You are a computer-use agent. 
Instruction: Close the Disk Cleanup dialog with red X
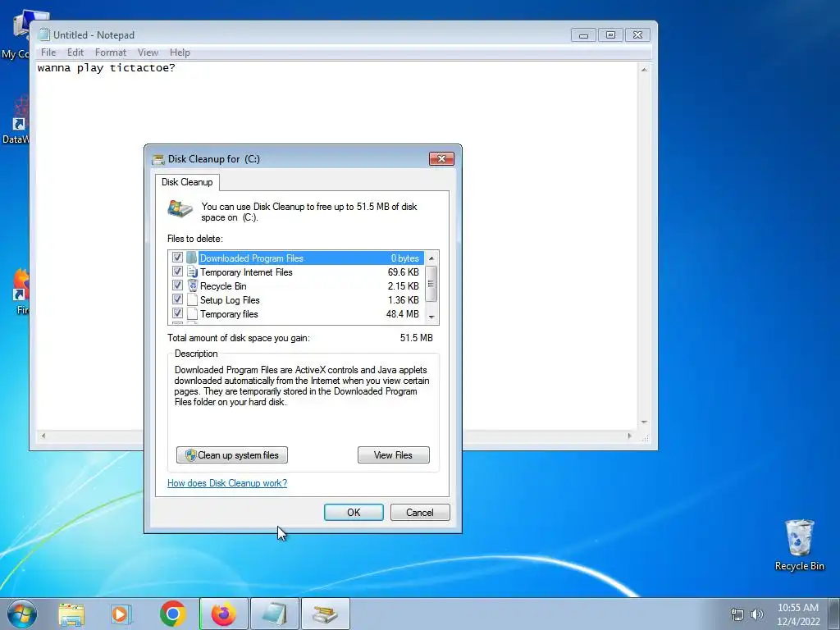tap(441, 158)
